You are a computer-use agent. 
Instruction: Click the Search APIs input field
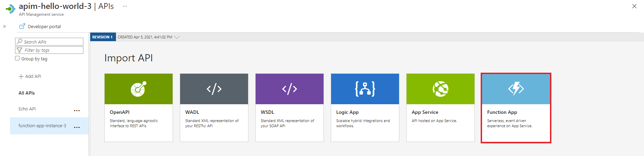51,42
